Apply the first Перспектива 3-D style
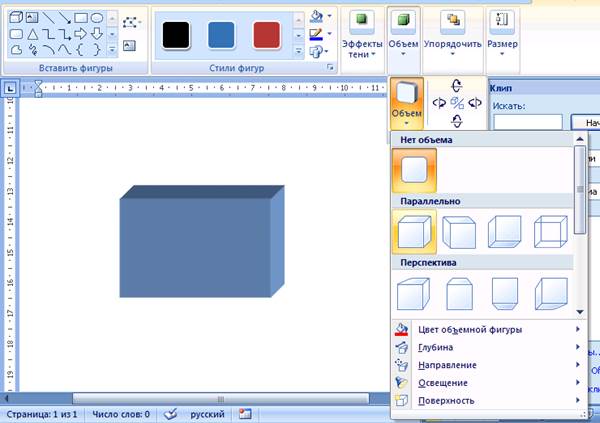Screen dimensions: 600x423 point(414,294)
